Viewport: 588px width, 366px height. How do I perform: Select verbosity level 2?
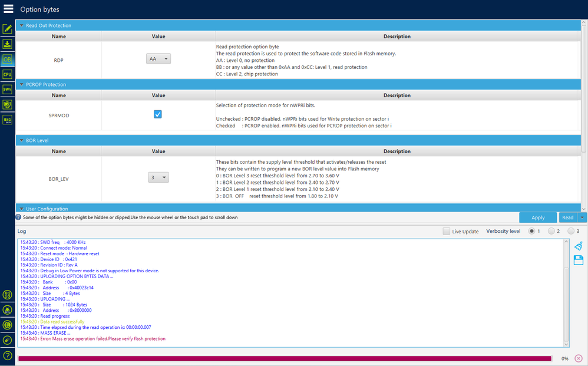[551, 231]
